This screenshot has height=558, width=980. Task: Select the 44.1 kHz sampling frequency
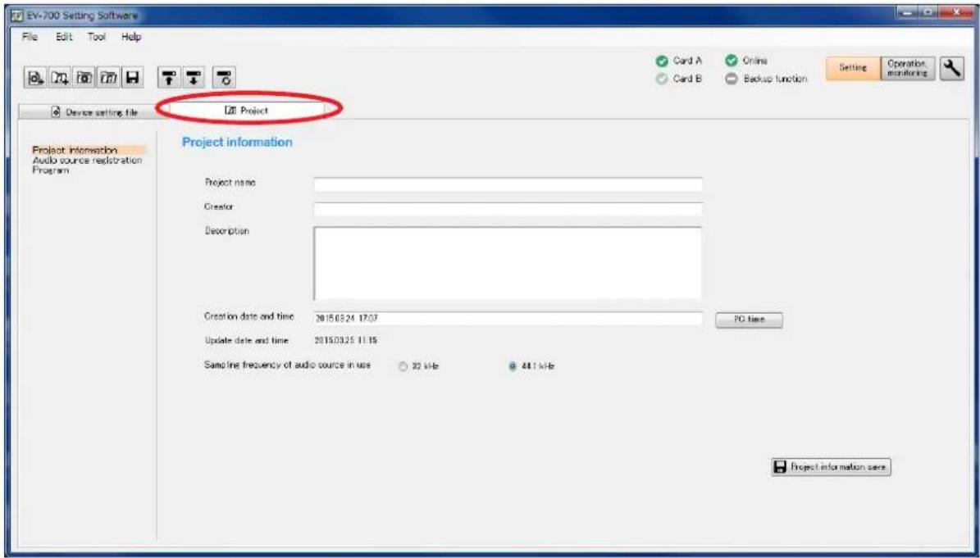coord(513,366)
